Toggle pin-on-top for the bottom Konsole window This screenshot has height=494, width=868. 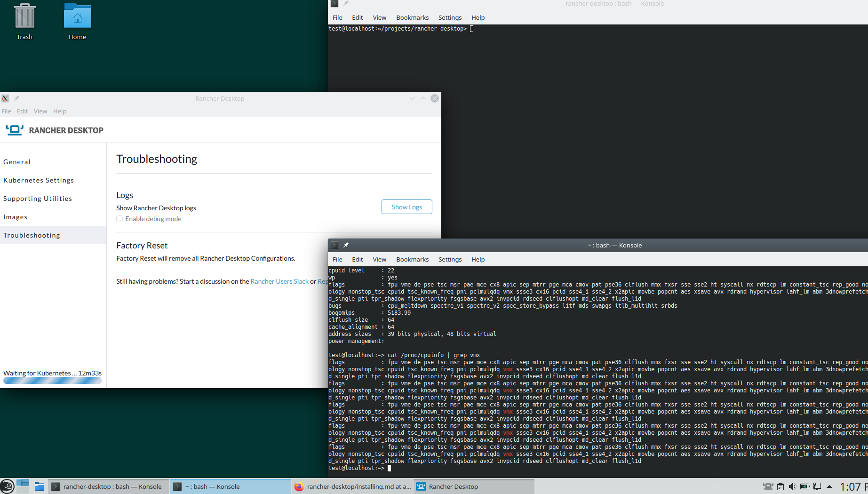346,245
